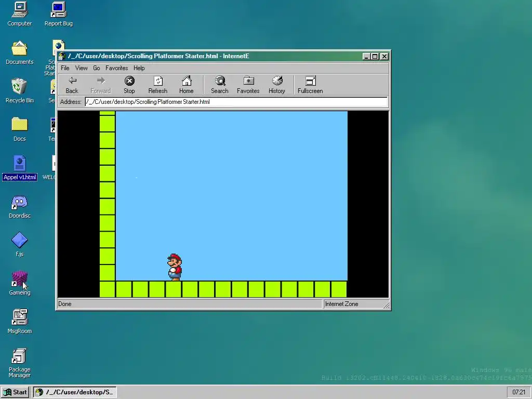Select the Docs folder on the desktop
This screenshot has width=532, height=399.
19,129
